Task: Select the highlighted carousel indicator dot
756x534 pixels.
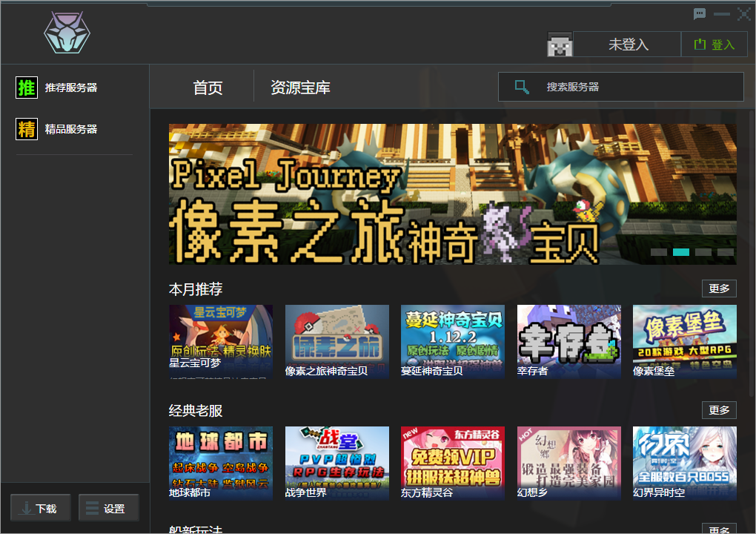Action: [680, 252]
